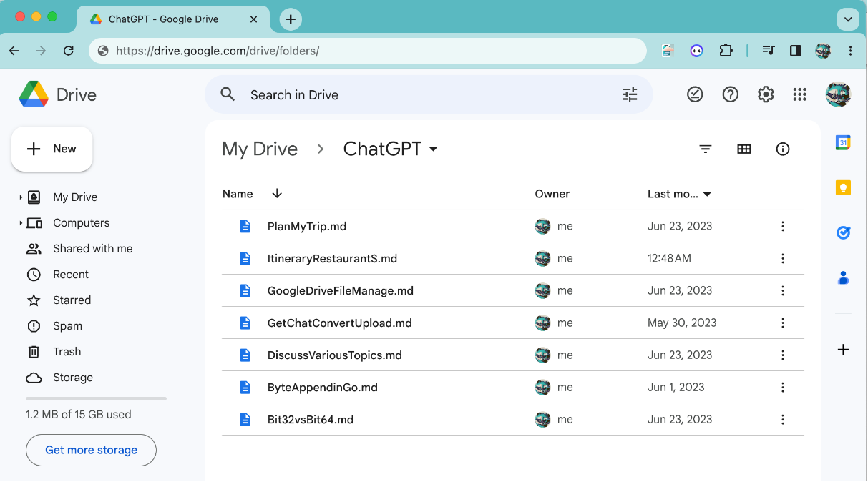Switch to grid layout view
Screen dimensions: 868x482
tap(744, 149)
